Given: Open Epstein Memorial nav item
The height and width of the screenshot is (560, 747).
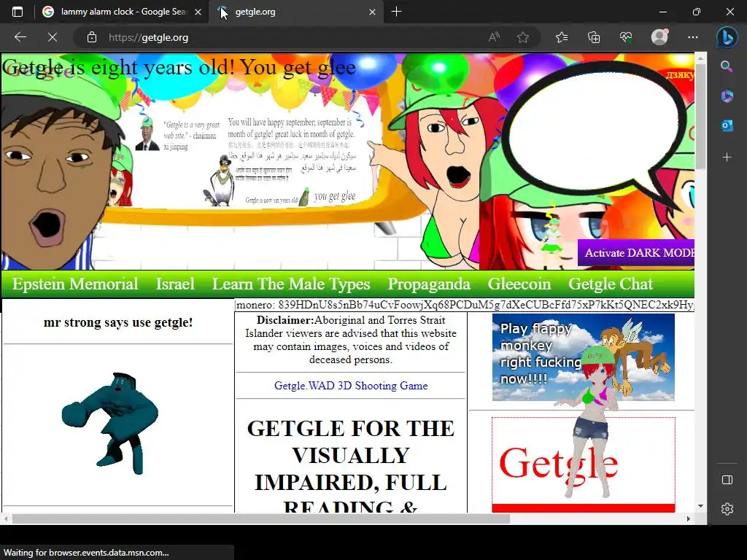Looking at the screenshot, I should click(x=75, y=284).
